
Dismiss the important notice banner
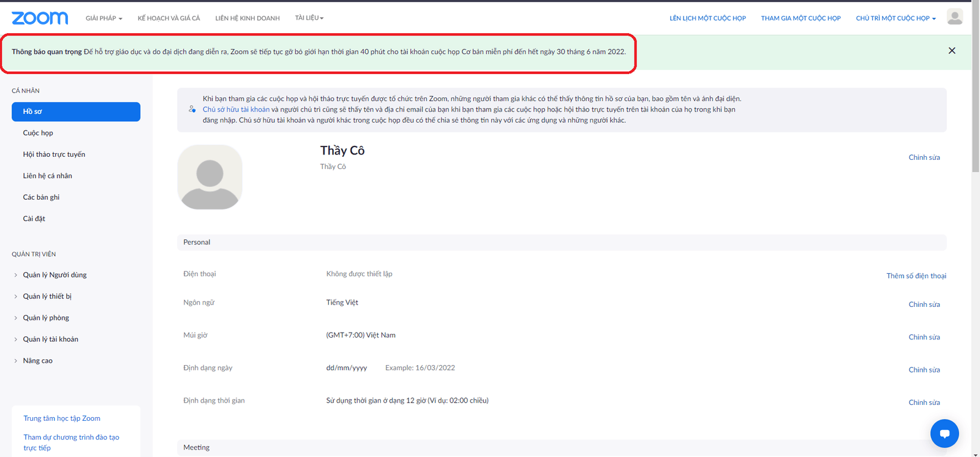click(x=952, y=51)
